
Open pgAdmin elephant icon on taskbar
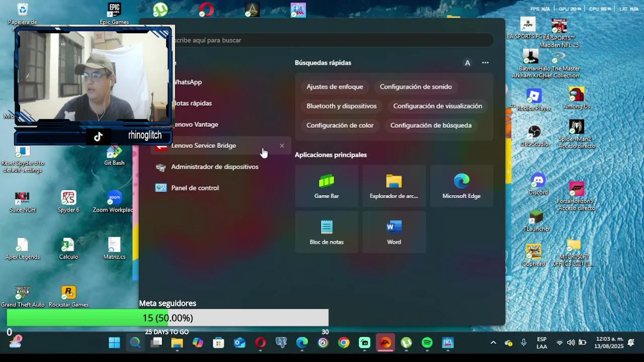click(281, 343)
